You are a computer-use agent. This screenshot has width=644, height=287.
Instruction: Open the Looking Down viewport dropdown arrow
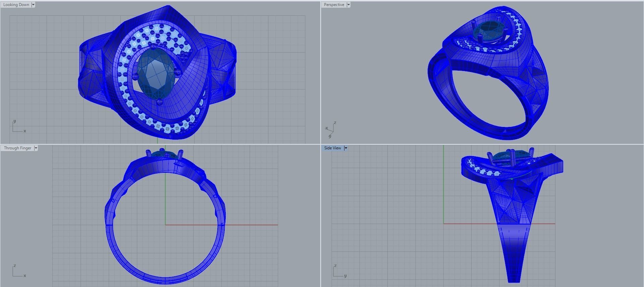click(33, 5)
